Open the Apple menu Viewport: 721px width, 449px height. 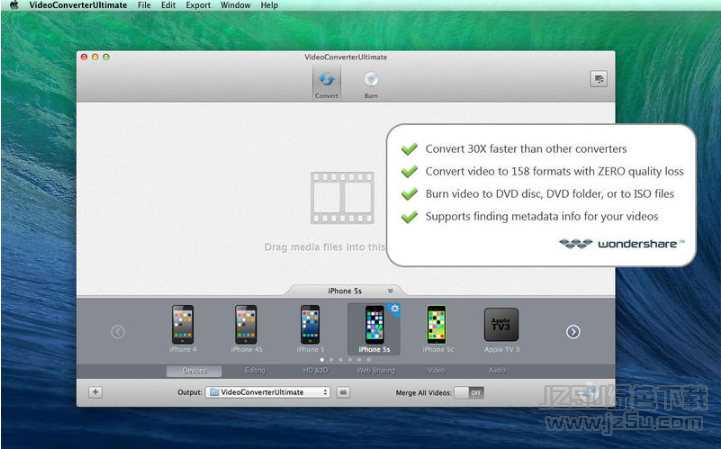pyautogui.click(x=14, y=5)
